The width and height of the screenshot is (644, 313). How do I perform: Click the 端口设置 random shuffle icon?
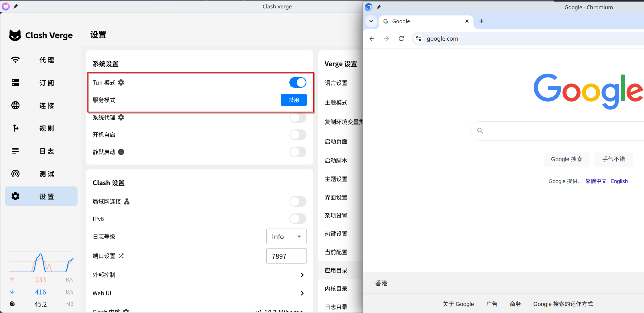click(x=121, y=256)
